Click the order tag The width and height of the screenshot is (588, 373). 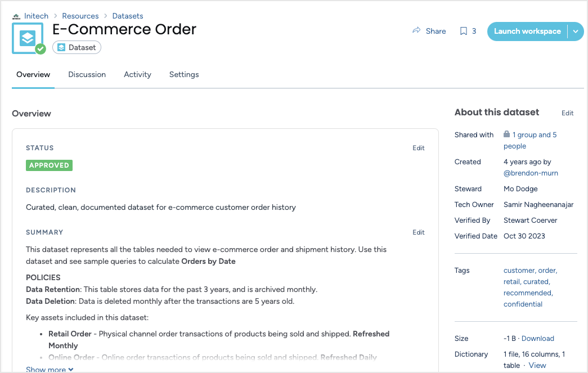coord(547,270)
